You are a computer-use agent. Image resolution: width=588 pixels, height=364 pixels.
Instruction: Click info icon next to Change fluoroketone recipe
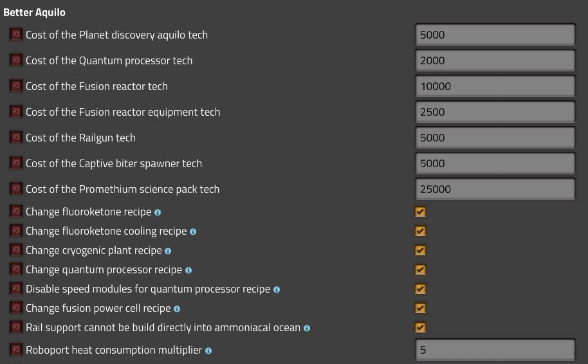(158, 212)
